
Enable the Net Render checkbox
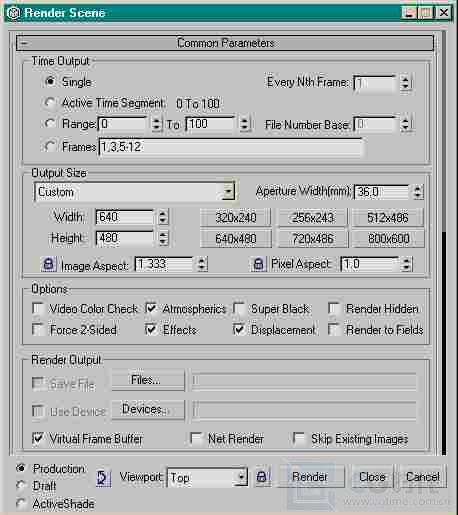(x=196, y=438)
